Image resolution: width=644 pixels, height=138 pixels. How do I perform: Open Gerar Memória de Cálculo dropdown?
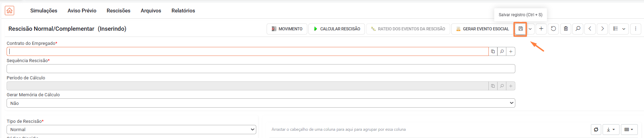[x=261, y=103]
